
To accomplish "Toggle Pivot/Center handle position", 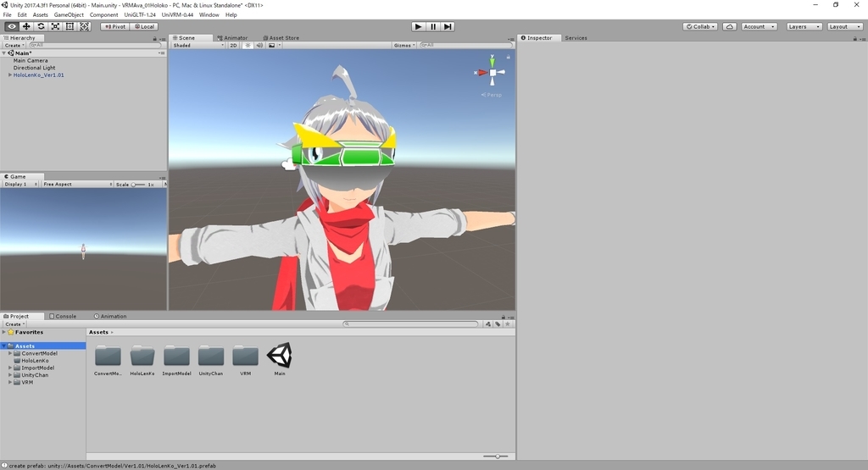I will point(115,26).
